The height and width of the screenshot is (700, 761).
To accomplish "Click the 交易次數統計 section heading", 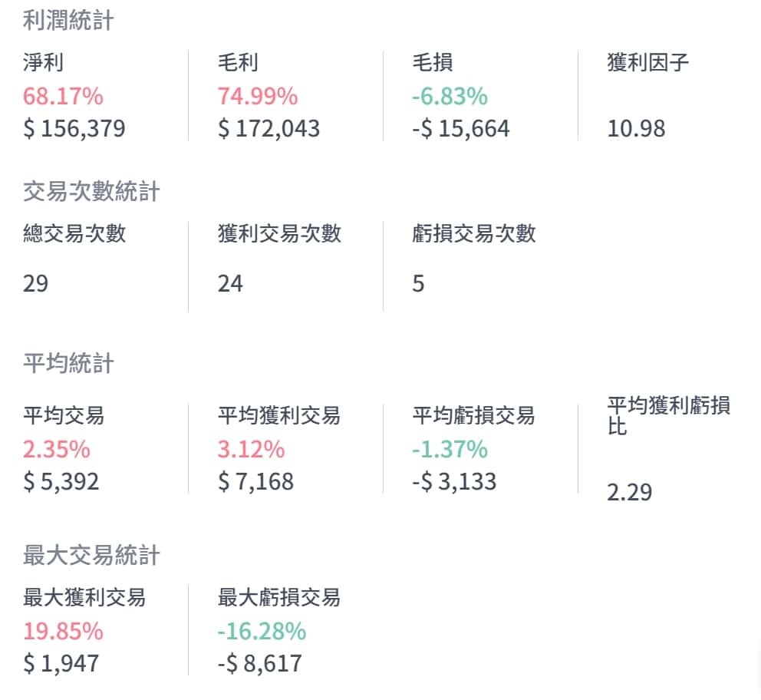I will tap(91, 191).
